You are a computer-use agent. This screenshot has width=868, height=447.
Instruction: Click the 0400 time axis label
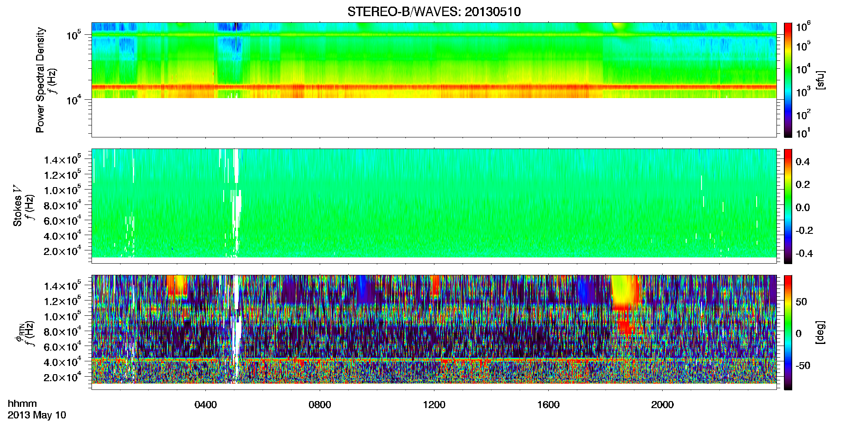206,405
